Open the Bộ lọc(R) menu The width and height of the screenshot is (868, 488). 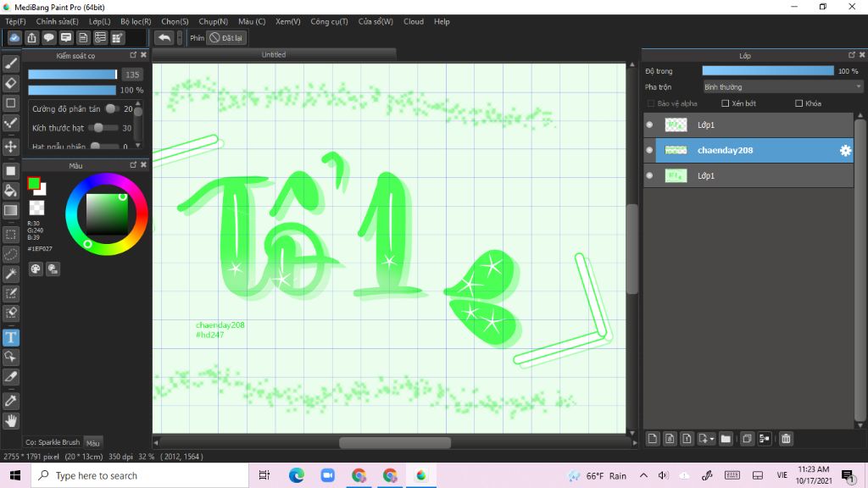pos(136,21)
